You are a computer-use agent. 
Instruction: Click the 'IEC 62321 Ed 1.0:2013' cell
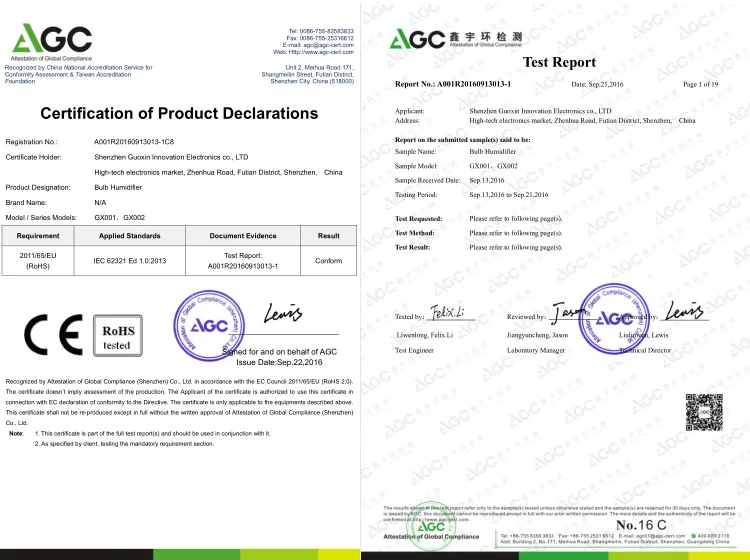pos(130,261)
